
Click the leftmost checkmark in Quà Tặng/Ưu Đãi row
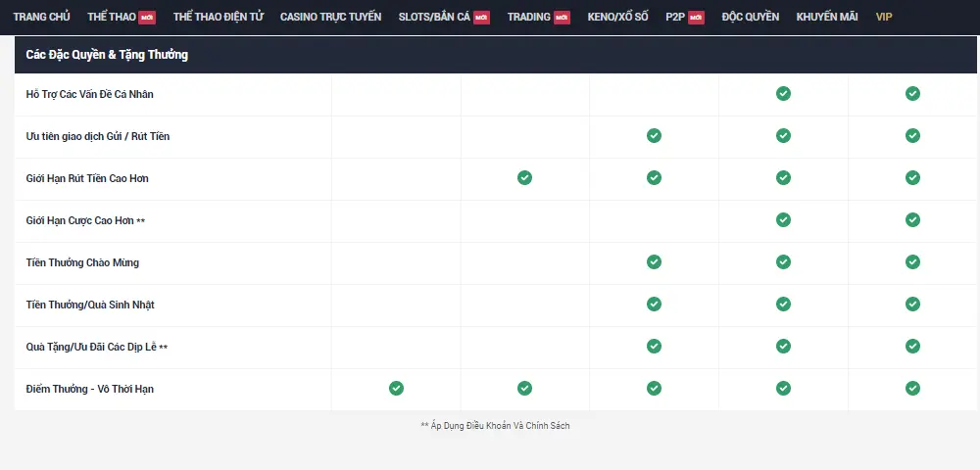pos(654,347)
